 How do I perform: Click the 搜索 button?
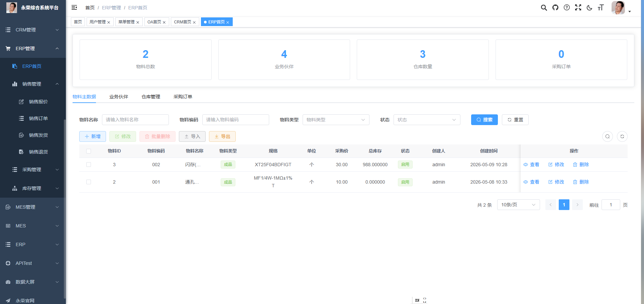[x=485, y=120]
